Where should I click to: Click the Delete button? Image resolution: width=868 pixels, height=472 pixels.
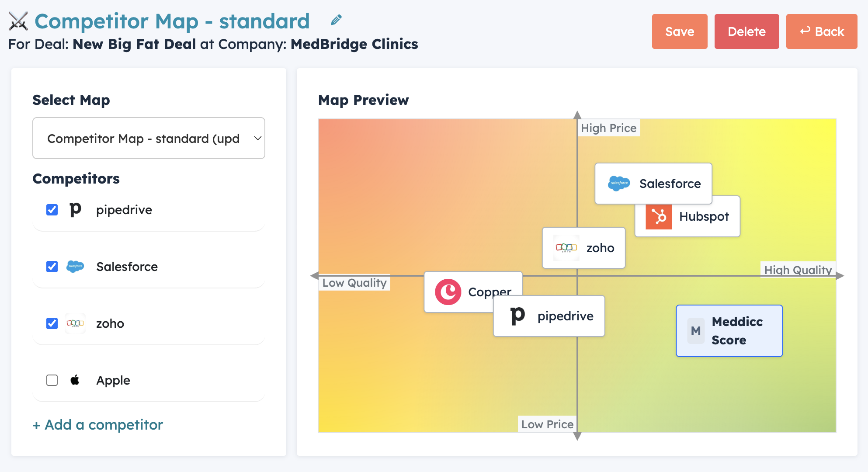[746, 31]
